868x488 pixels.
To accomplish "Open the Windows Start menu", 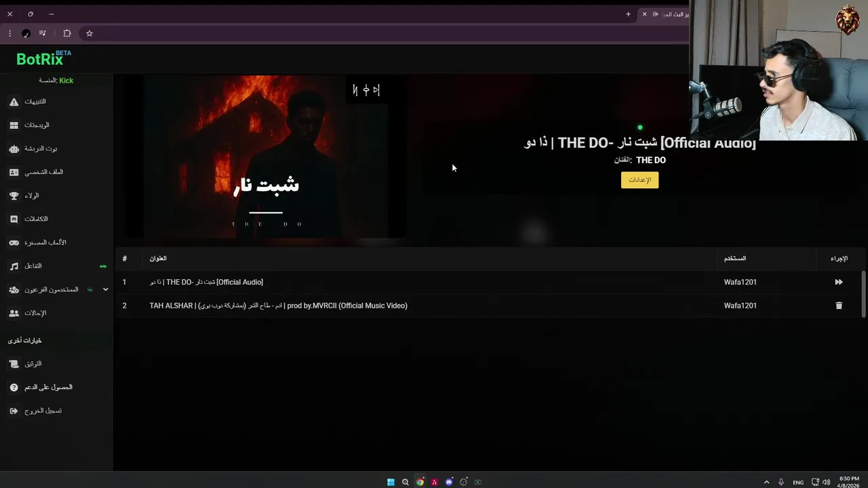I will coord(391,482).
